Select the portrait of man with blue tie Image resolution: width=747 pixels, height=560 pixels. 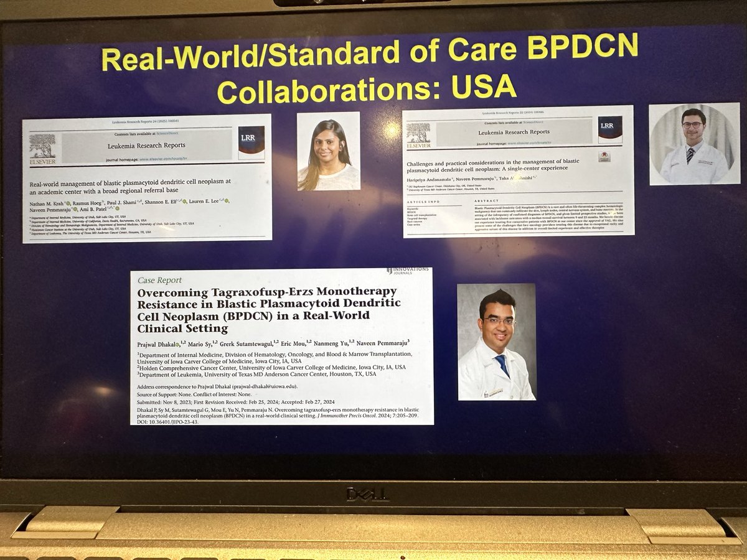496,342
